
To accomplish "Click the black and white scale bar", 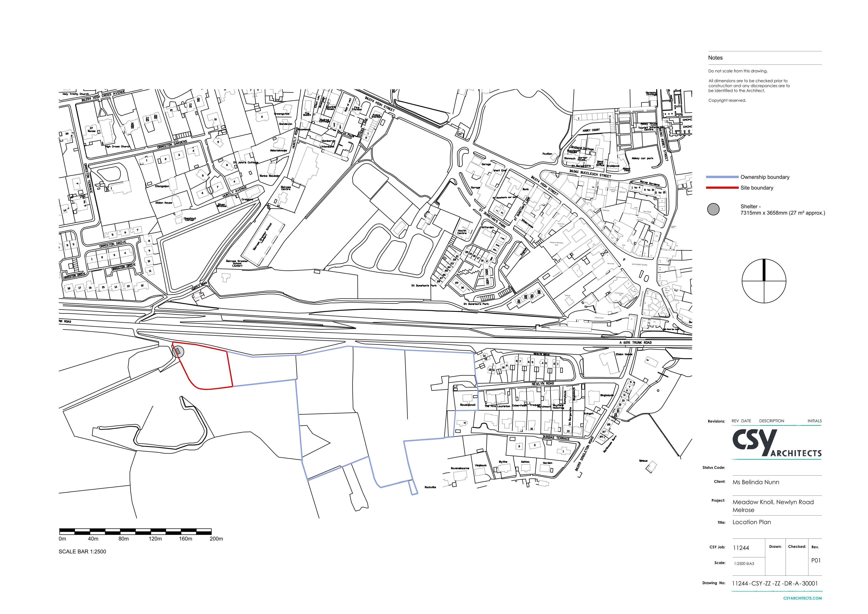I will 135,531.
